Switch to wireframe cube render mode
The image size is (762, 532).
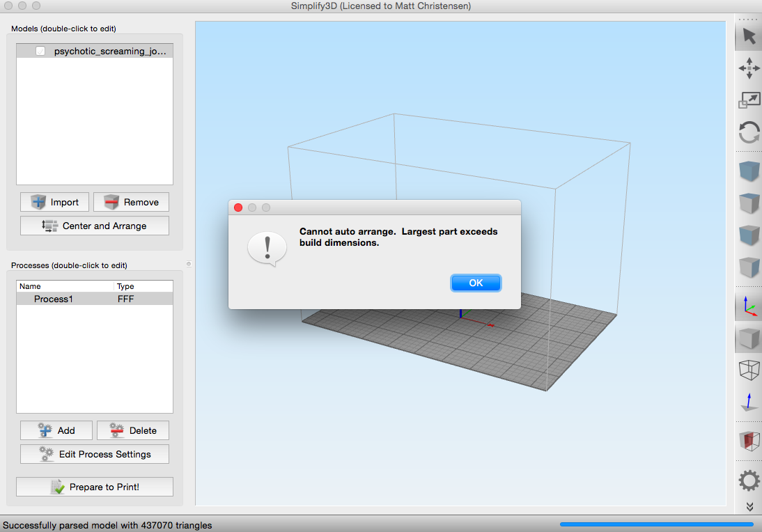749,370
